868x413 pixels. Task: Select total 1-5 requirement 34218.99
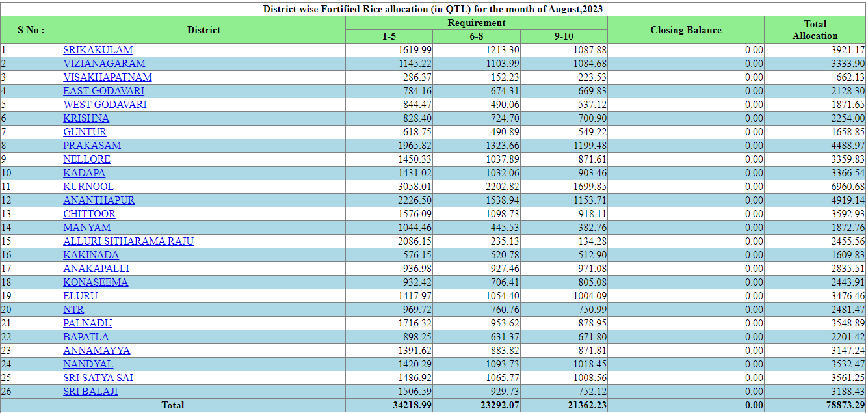point(412,405)
